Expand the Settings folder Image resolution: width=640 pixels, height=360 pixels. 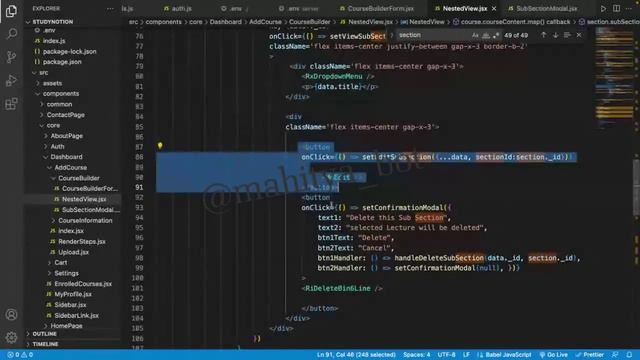pyautogui.click(x=66, y=273)
